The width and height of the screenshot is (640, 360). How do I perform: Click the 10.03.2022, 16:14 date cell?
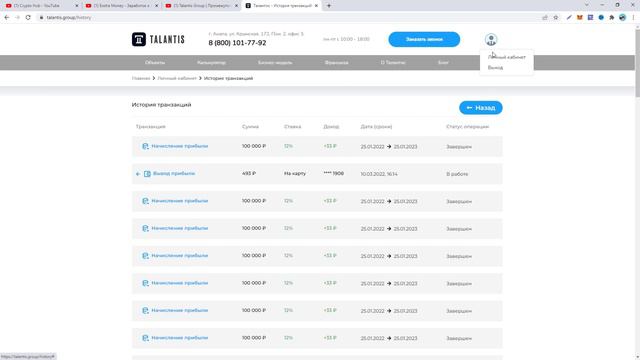(x=379, y=174)
